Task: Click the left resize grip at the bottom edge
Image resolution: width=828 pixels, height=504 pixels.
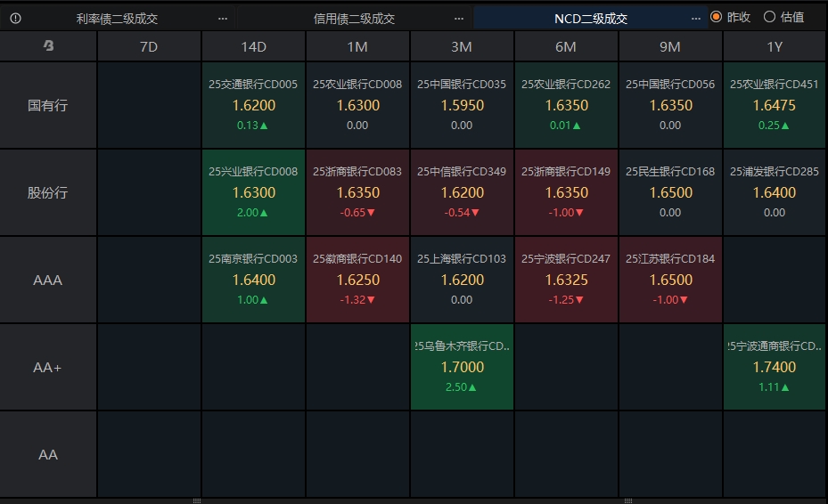Action: click(196, 500)
